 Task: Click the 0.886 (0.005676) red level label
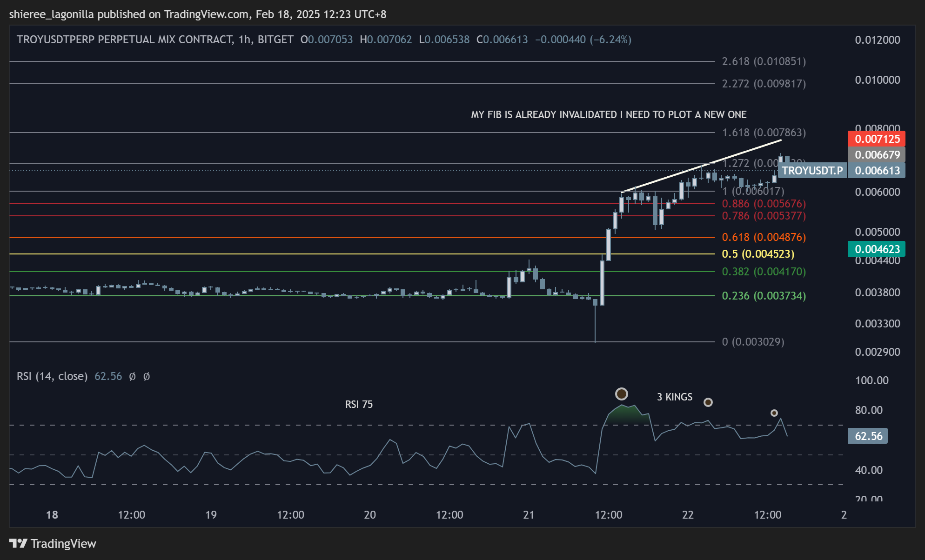pyautogui.click(x=764, y=204)
